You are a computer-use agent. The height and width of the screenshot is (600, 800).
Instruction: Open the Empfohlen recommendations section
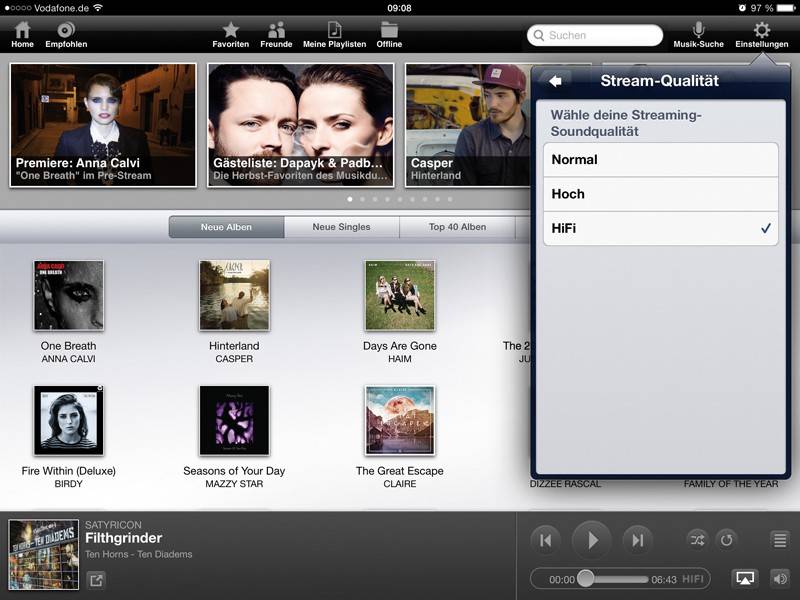tap(66, 35)
